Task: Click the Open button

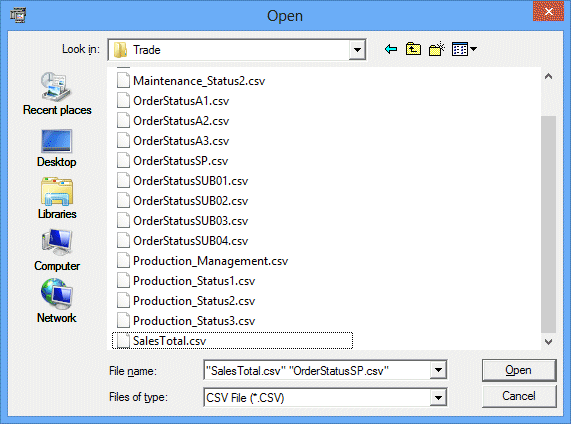Action: coord(519,370)
